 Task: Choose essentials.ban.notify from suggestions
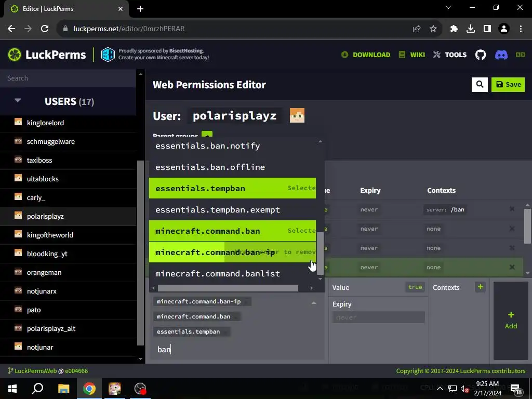tap(232, 146)
